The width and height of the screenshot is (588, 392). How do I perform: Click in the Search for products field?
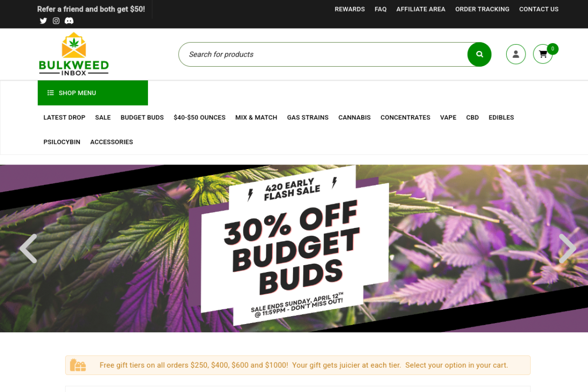(323, 54)
